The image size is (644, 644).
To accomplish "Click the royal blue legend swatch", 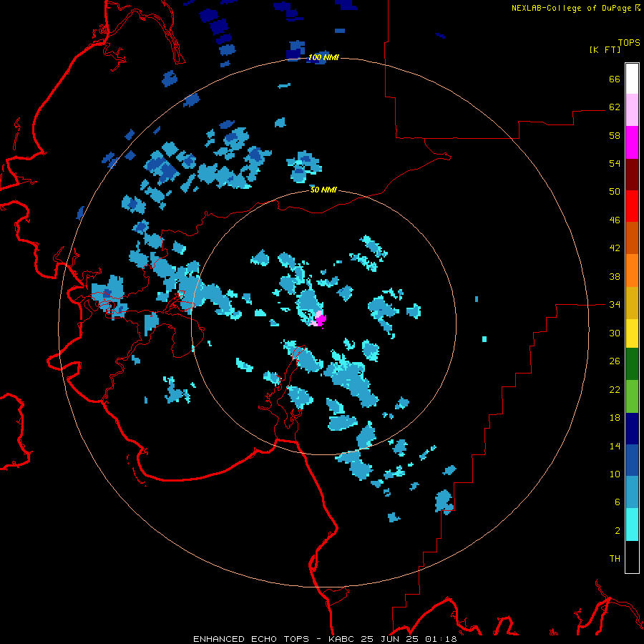I will [x=632, y=460].
